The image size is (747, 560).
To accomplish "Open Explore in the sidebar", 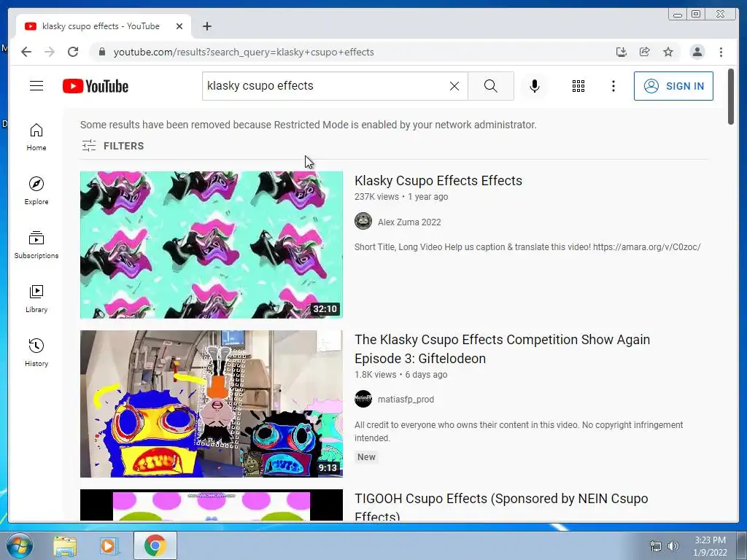I will tap(36, 191).
